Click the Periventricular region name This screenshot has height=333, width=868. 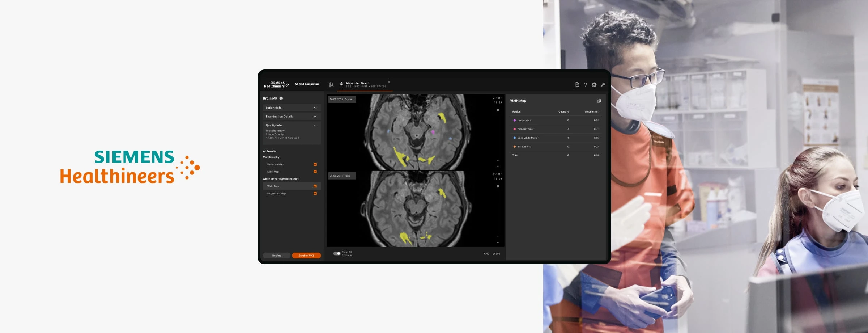coord(526,129)
